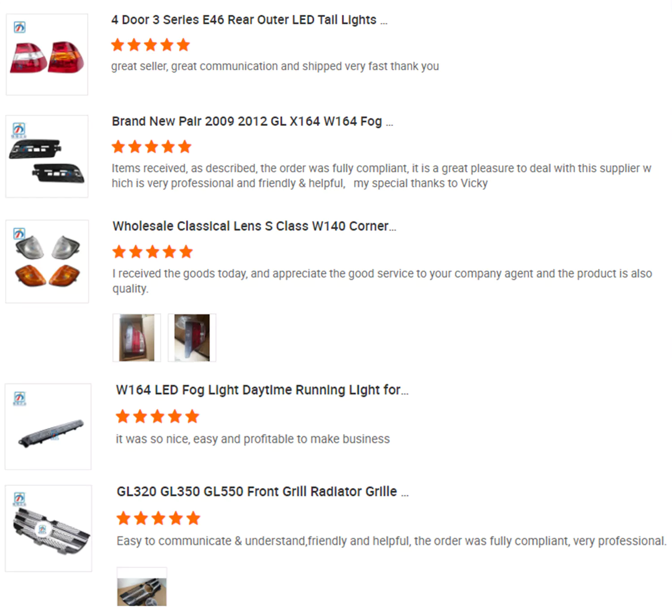The height and width of the screenshot is (616, 672).
Task: Click star rating of W140 corner lens review
Action: 152,252
